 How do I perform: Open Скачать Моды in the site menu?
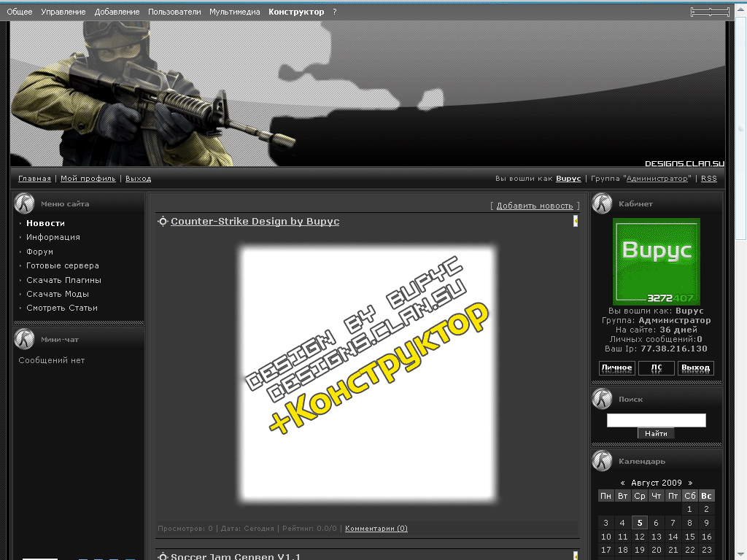point(58,294)
